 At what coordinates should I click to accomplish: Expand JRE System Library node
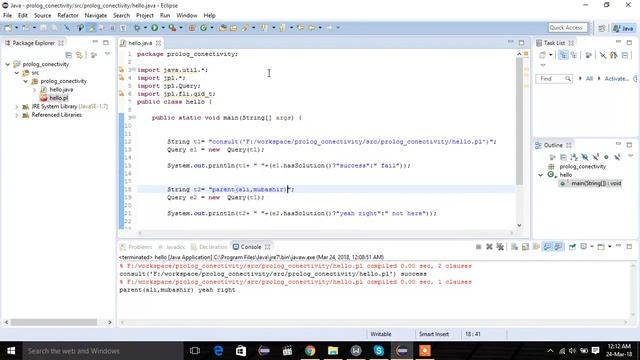coord(17,107)
